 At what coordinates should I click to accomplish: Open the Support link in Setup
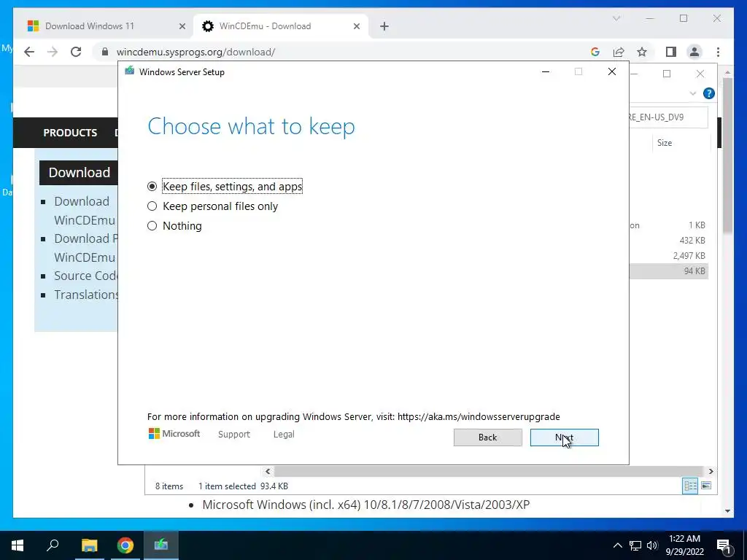(234, 435)
